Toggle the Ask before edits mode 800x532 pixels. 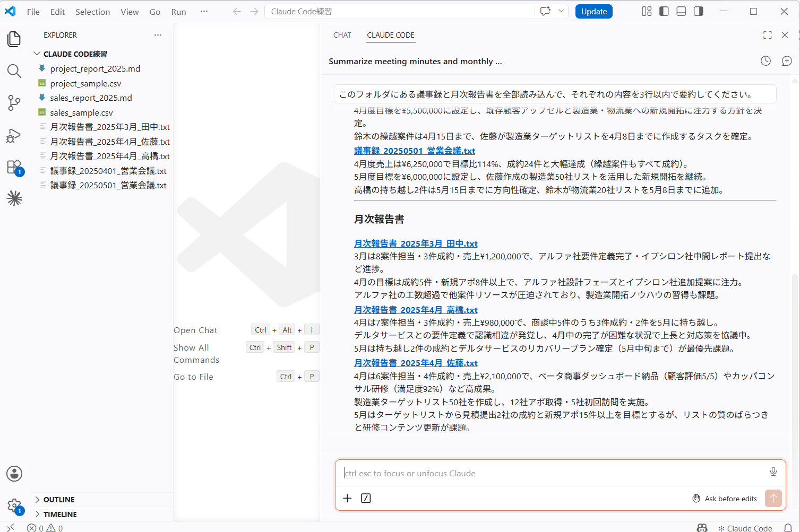tap(725, 499)
